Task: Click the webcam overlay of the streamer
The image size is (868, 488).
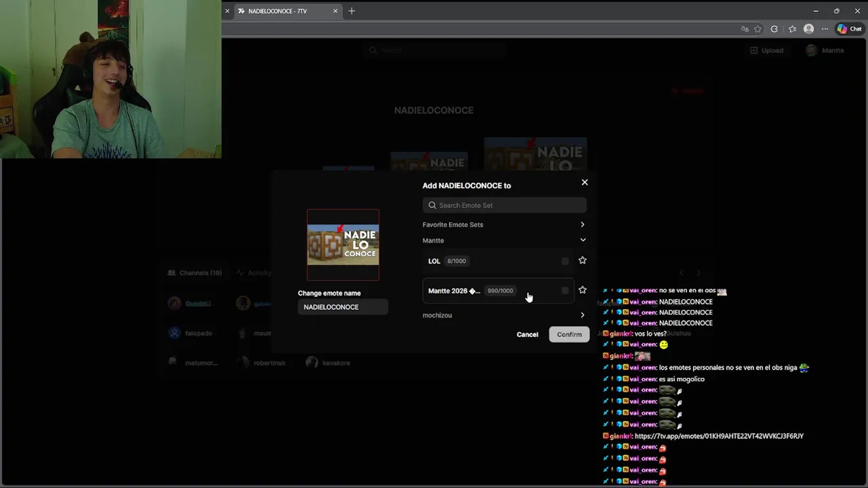Action: (x=111, y=79)
